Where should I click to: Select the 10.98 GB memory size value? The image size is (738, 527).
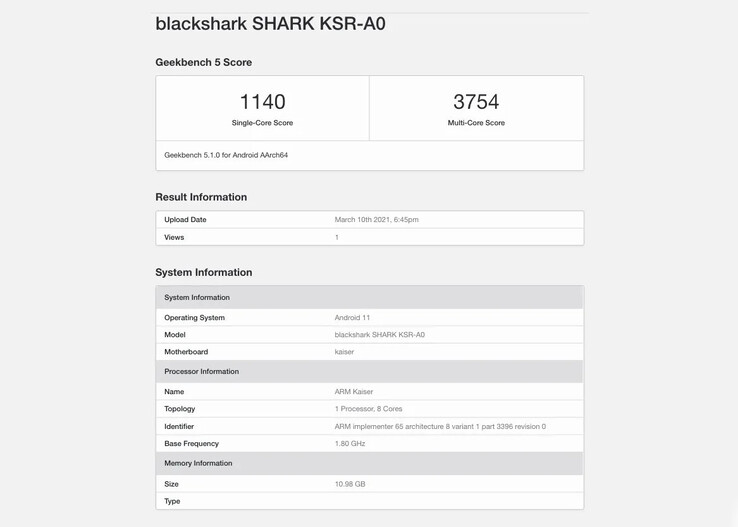350,484
